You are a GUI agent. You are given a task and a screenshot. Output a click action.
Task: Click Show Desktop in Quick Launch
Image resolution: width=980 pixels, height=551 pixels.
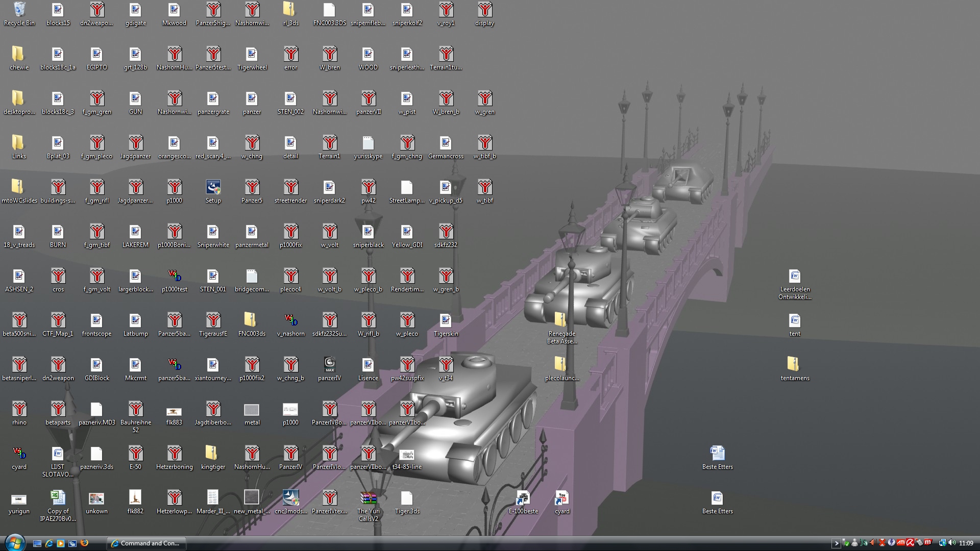click(x=37, y=543)
